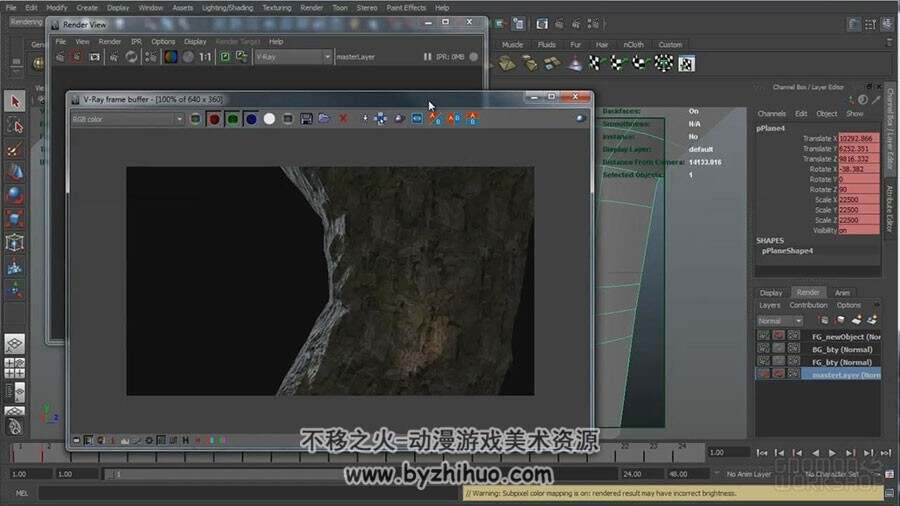Switch to the Fur shelf tab
The width and height of the screenshot is (900, 506).
tap(575, 45)
